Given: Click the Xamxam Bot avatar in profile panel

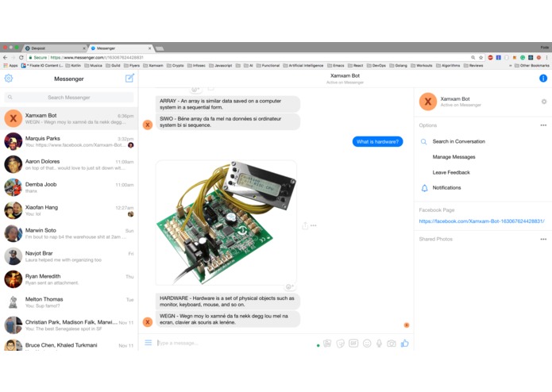Looking at the screenshot, I should coord(428,102).
